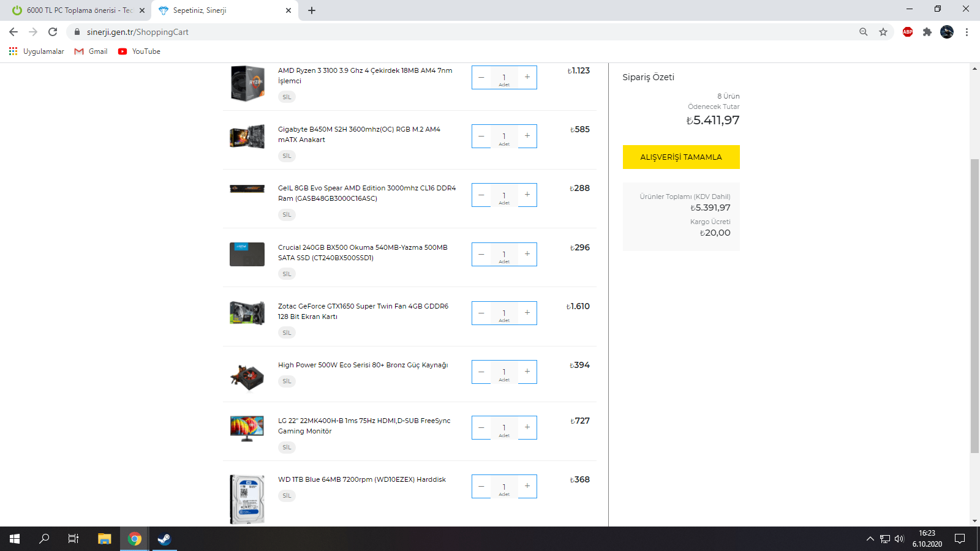The image size is (980, 551).
Task: Decrease quantity of WD 1TB Blue harddisk
Action: 481,486
